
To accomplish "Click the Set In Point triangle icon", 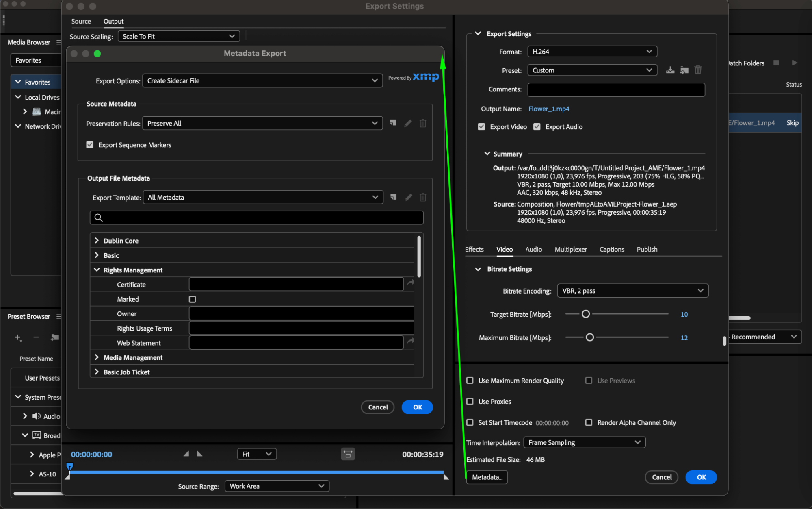I will (186, 454).
